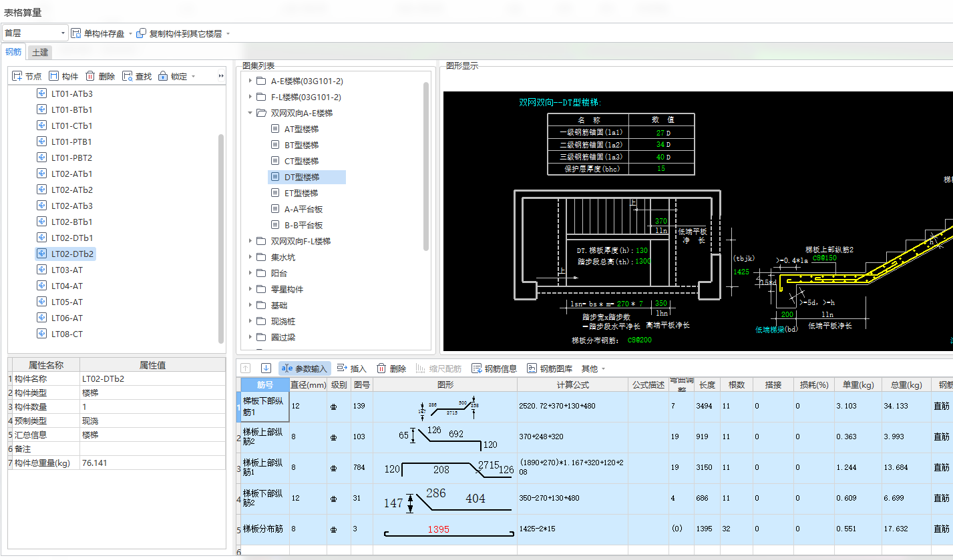Open 钢筋信息 rebar information
The image size is (953, 560).
click(x=494, y=368)
